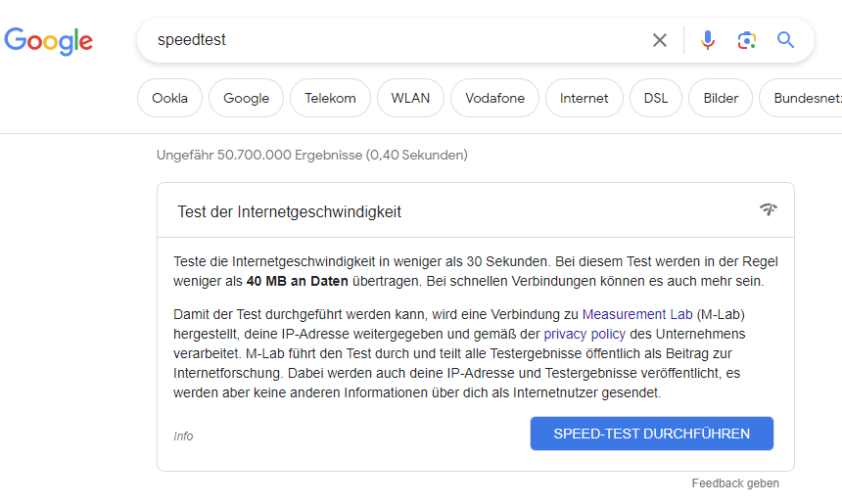
Task: Open the Measurement Lab link
Action: click(637, 314)
